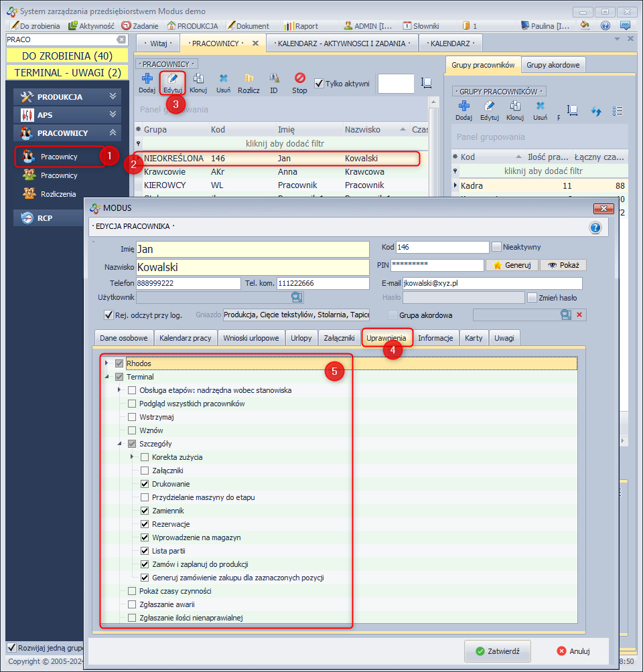Image resolution: width=643 pixels, height=672 pixels.
Task: Click the Edytuj pencil icon in Pracownicy toolbar
Action: coord(173,80)
